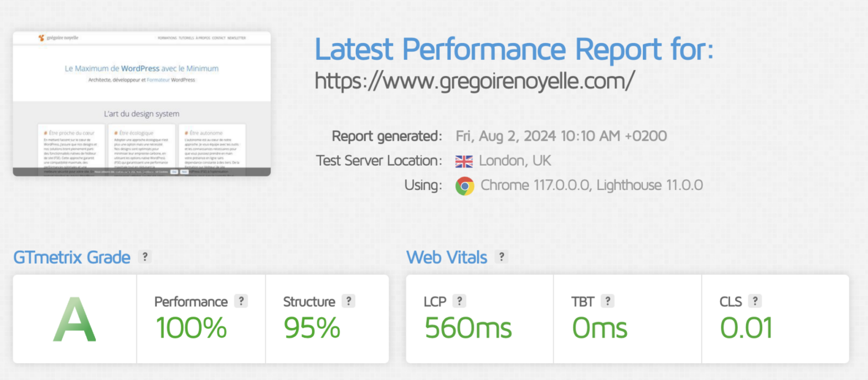Open the gregoirenoyelle.com URL link
The width and height of the screenshot is (868, 380).
[x=474, y=81]
